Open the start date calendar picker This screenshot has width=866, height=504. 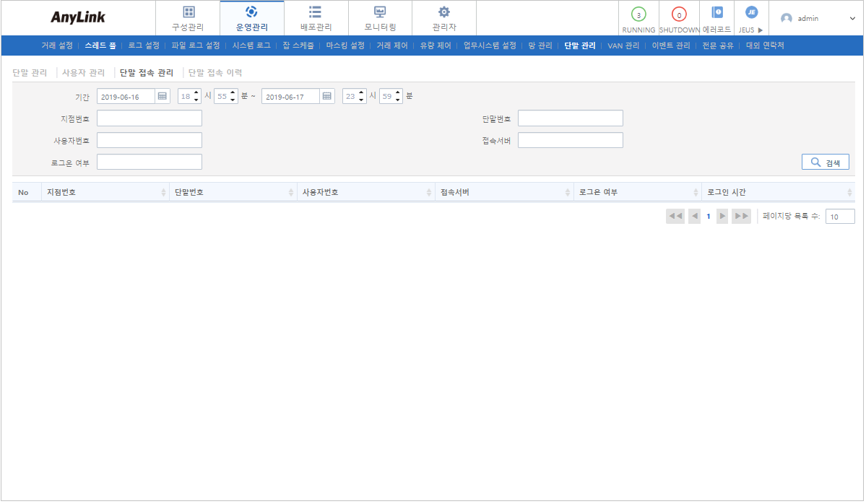tap(164, 95)
